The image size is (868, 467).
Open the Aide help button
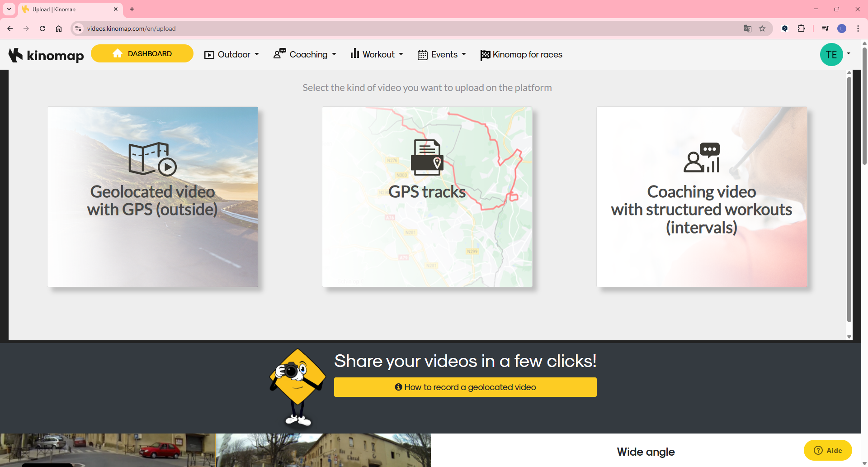point(828,450)
